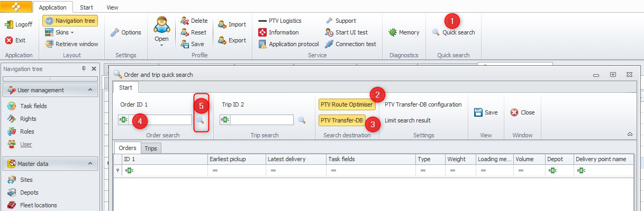Image resolution: width=644 pixels, height=211 pixels.
Task: Collapse the quick search ribbon
Action: 630,135
